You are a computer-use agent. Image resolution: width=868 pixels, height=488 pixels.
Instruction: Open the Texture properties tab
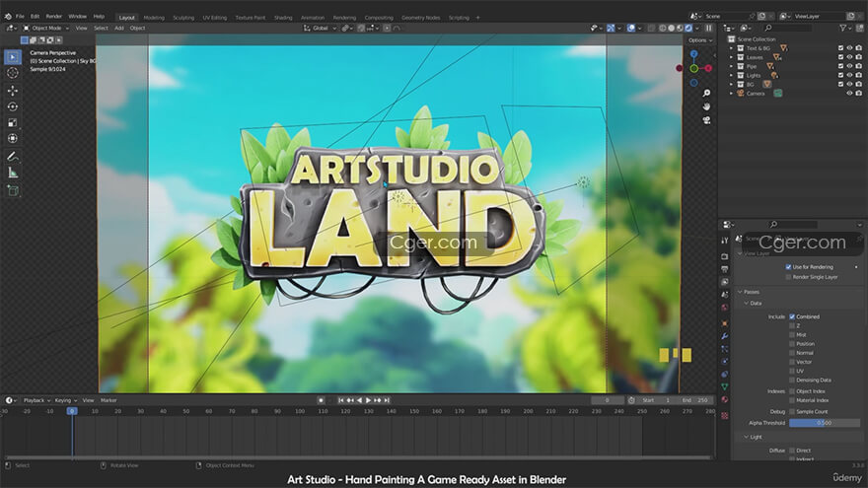tap(725, 415)
